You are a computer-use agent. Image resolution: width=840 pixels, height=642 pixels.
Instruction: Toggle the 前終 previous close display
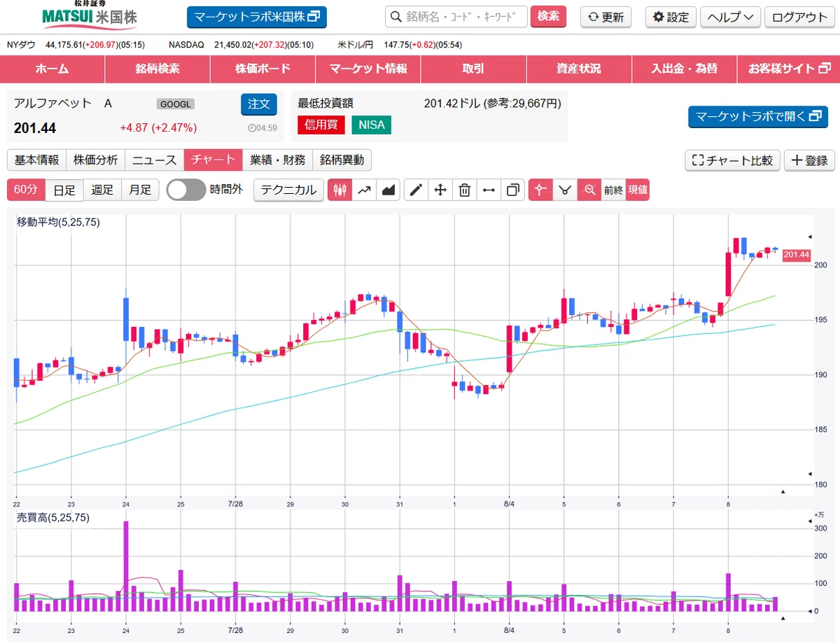click(613, 190)
